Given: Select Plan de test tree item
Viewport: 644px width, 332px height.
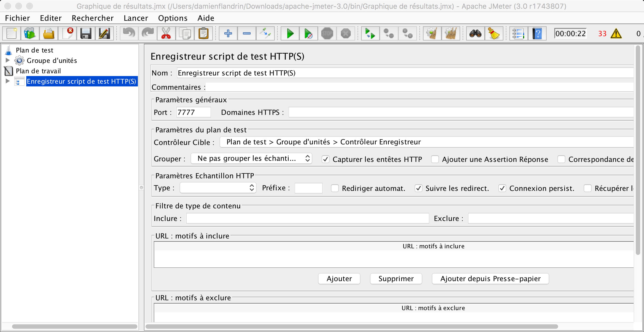Looking at the screenshot, I should tap(34, 50).
